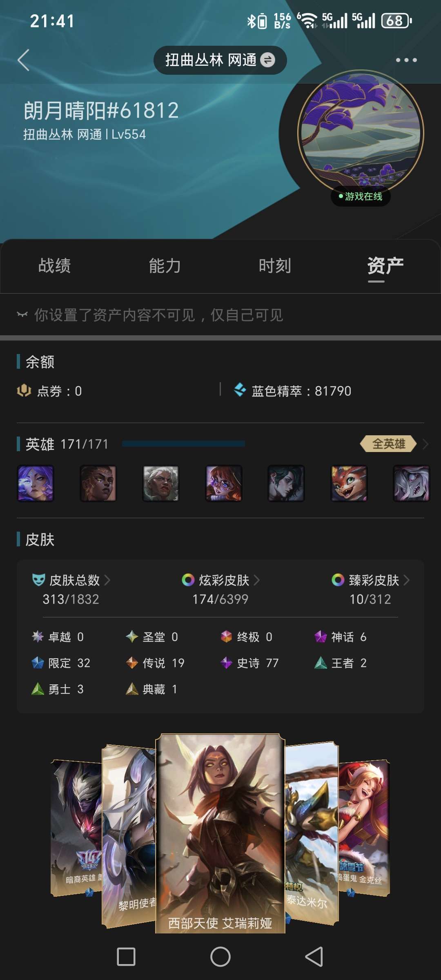Tap the back arrow icon

pyautogui.click(x=24, y=60)
